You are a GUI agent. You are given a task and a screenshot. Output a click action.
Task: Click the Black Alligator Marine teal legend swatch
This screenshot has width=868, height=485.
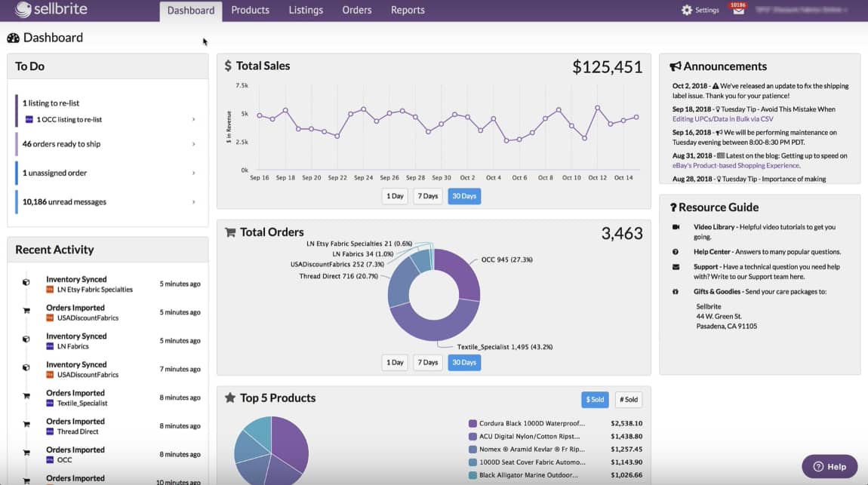[472, 475]
